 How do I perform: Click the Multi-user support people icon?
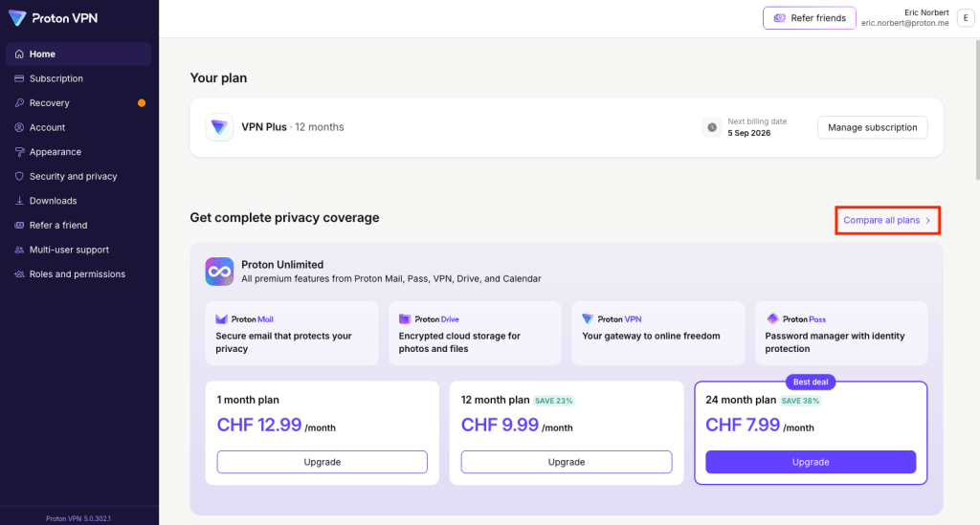(x=19, y=250)
